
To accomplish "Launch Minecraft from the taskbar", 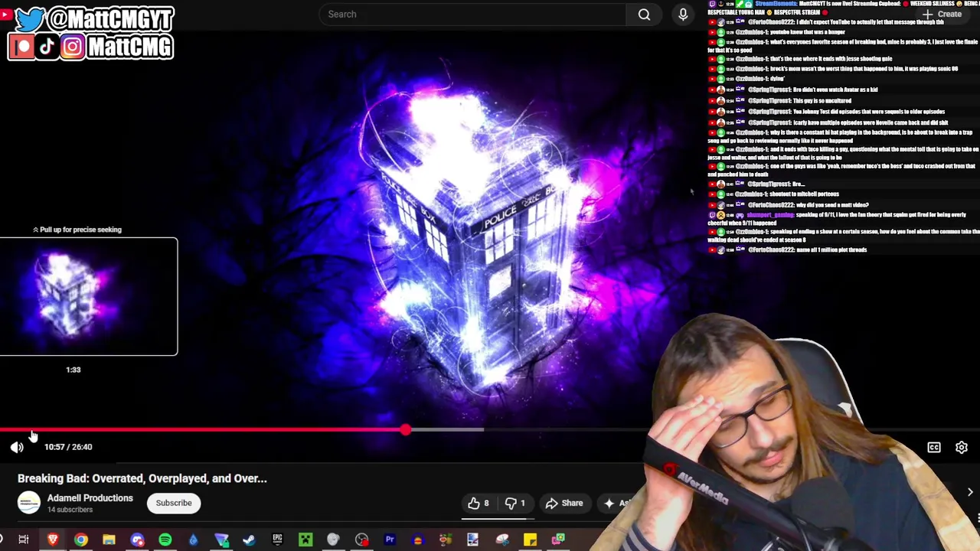I will (x=305, y=540).
